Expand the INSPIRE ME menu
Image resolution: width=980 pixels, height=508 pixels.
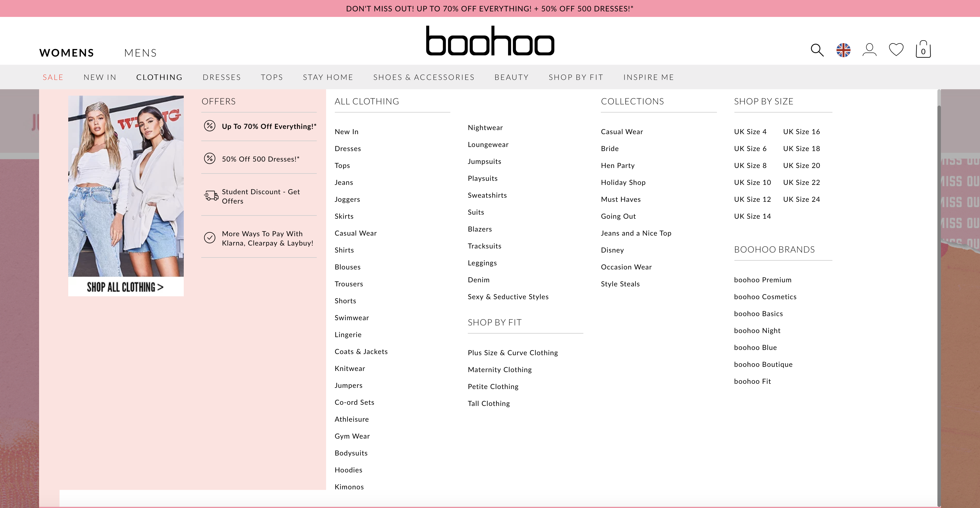648,77
